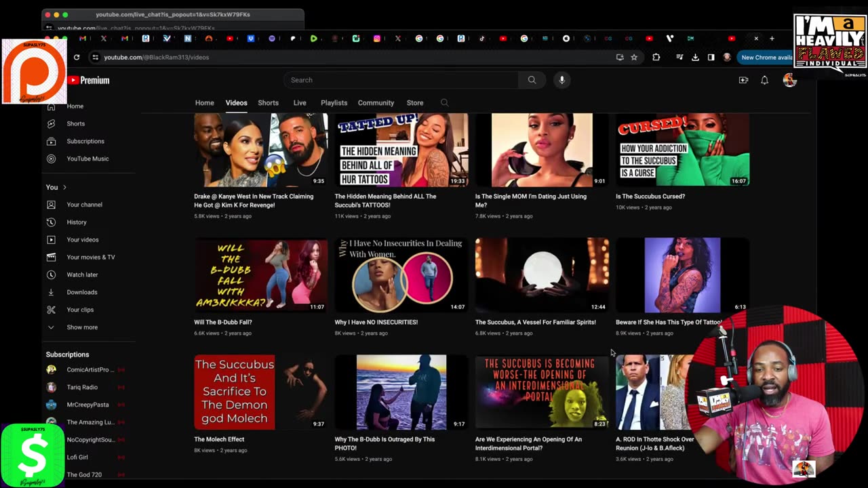This screenshot has width=868, height=488.
Task: Open the Playlists tab
Action: point(334,103)
